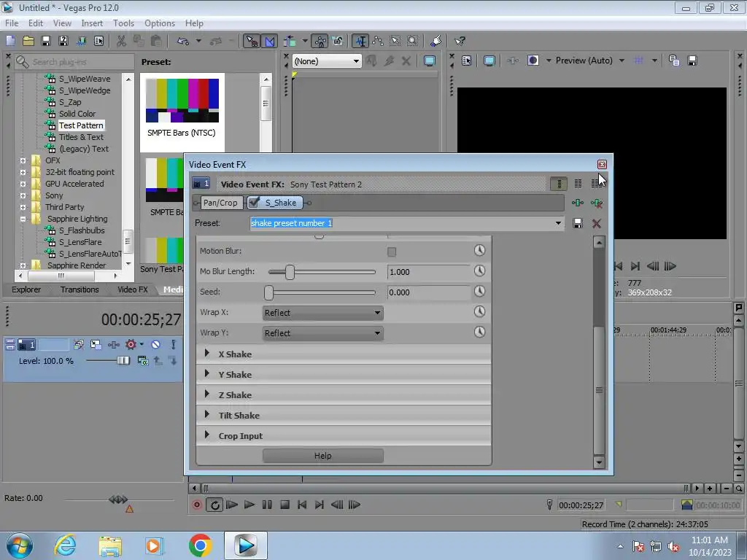Switch to the Transitions tab

[x=80, y=289]
